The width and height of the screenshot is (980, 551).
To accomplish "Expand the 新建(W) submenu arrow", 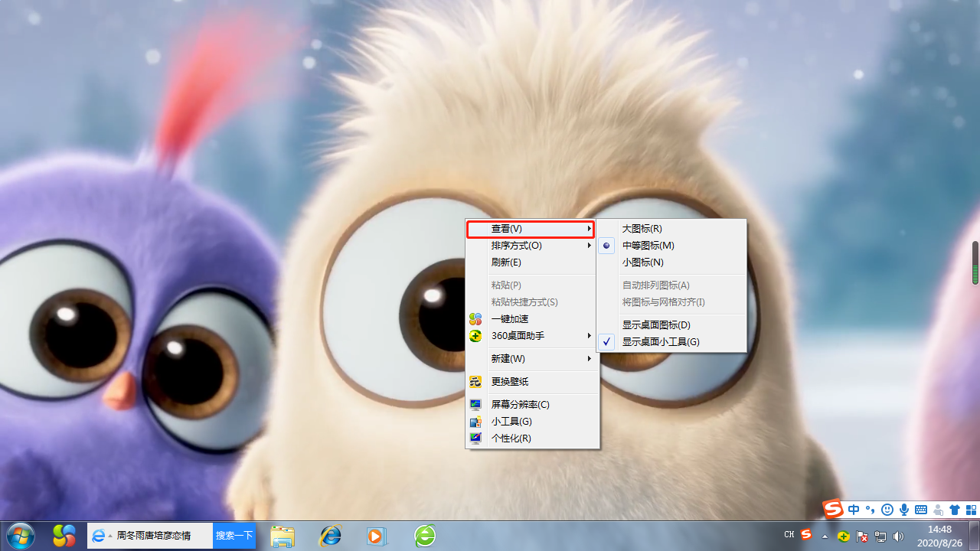I will tap(590, 359).
